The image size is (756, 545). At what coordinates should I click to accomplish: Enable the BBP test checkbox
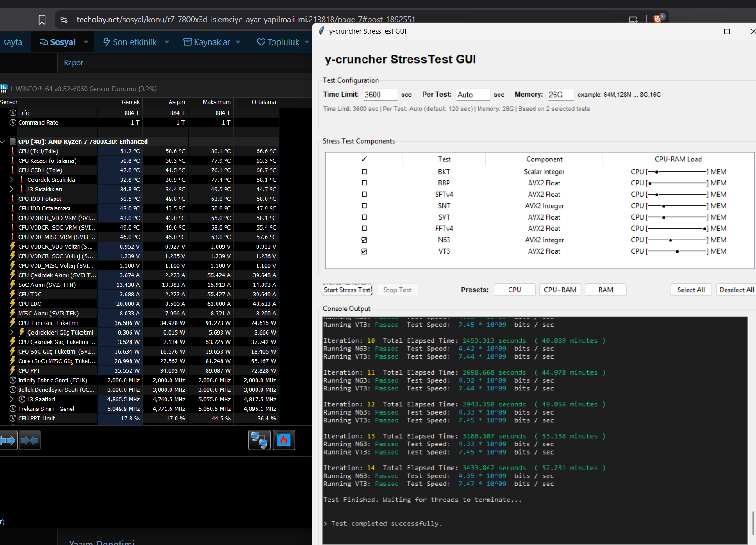[364, 183]
